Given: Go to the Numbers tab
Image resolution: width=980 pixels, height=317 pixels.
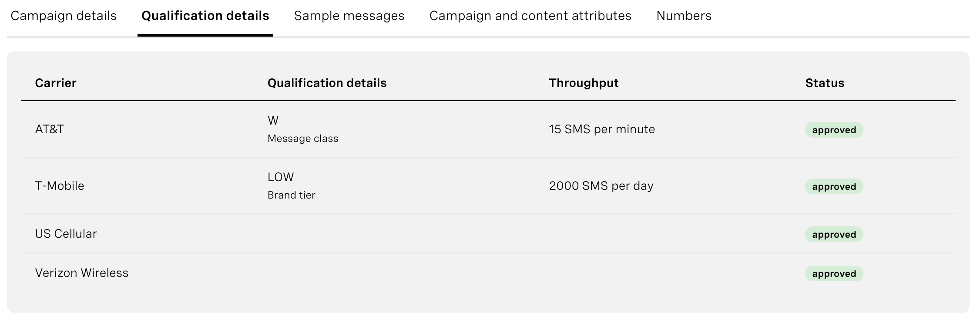Looking at the screenshot, I should click(x=684, y=16).
